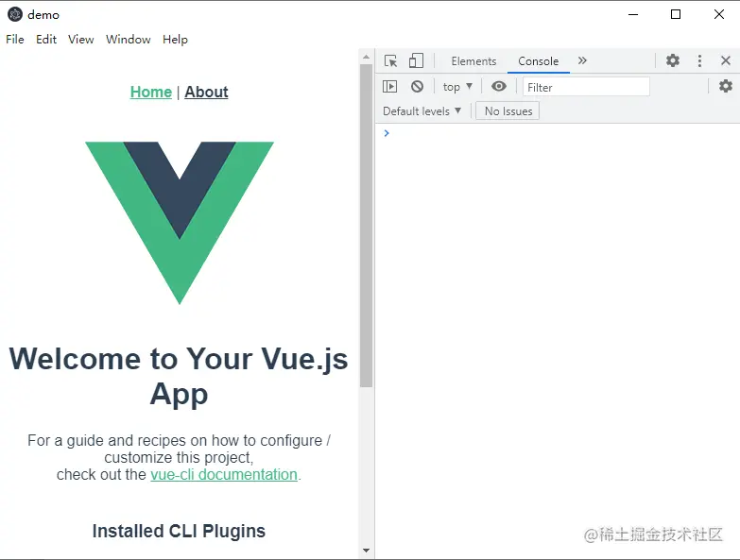740x560 pixels.
Task: Click the No Issues button
Action: tap(508, 111)
